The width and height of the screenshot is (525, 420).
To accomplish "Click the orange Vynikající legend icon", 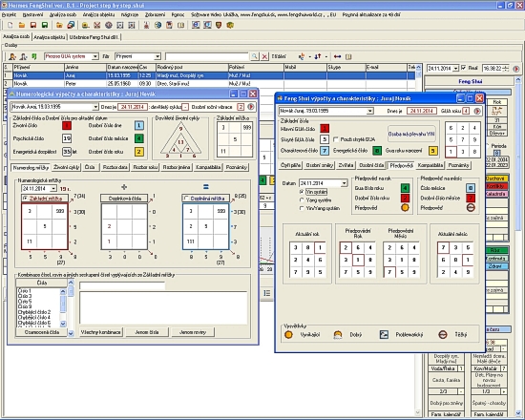I will coord(288,335).
